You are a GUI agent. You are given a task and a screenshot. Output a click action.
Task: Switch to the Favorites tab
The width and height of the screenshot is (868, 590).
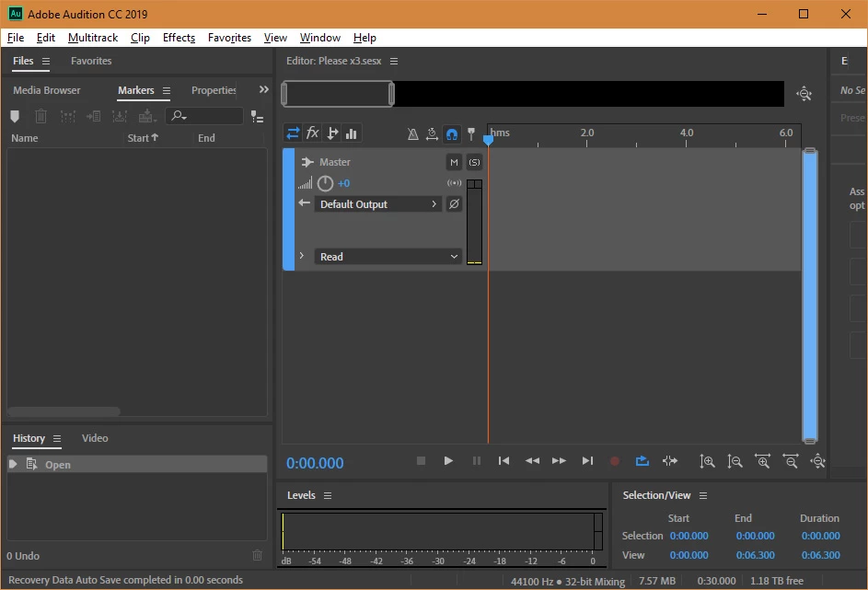pos(91,61)
